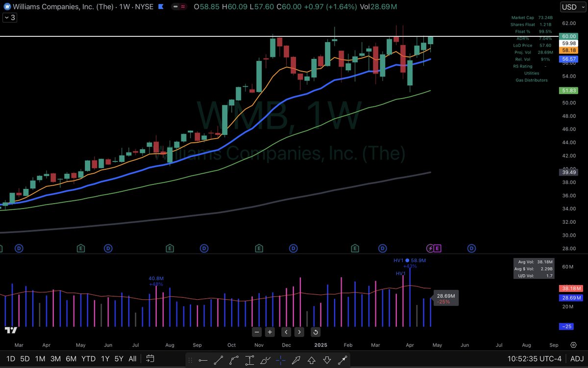
Task: Click the left arrow chart navigation button
Action: (286, 332)
